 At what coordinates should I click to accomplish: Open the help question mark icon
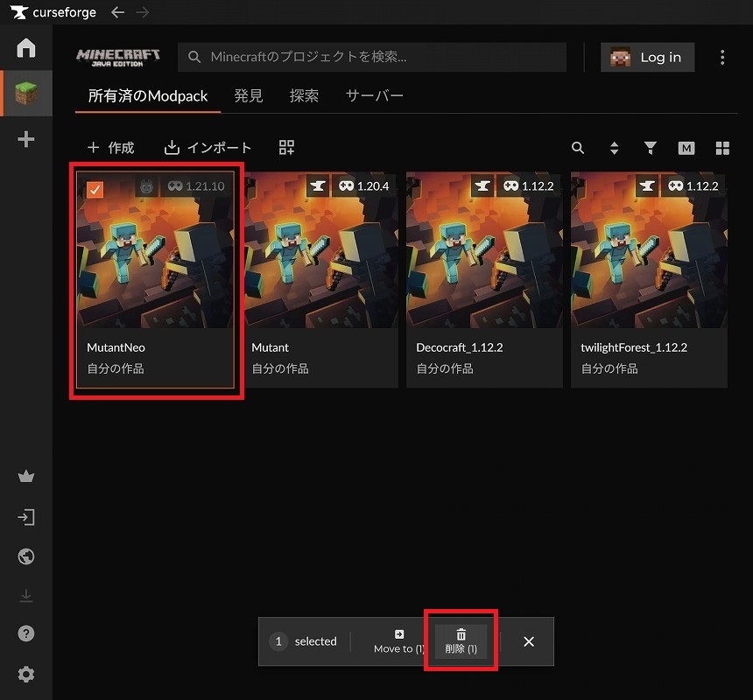tap(26, 633)
